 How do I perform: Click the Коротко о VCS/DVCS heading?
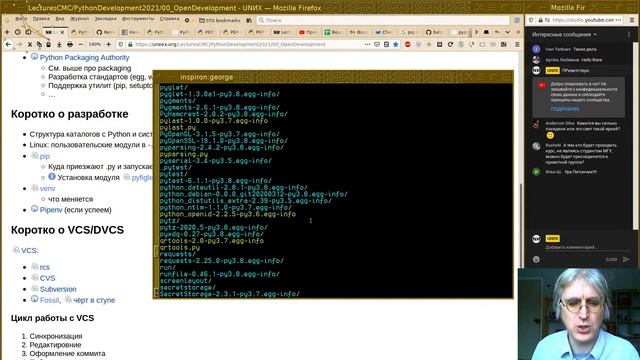[x=67, y=230]
